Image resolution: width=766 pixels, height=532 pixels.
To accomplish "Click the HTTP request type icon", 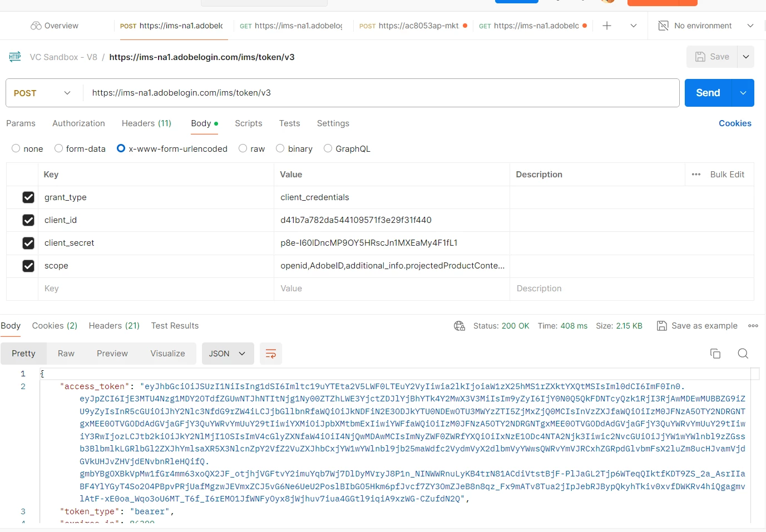I will tap(15, 57).
